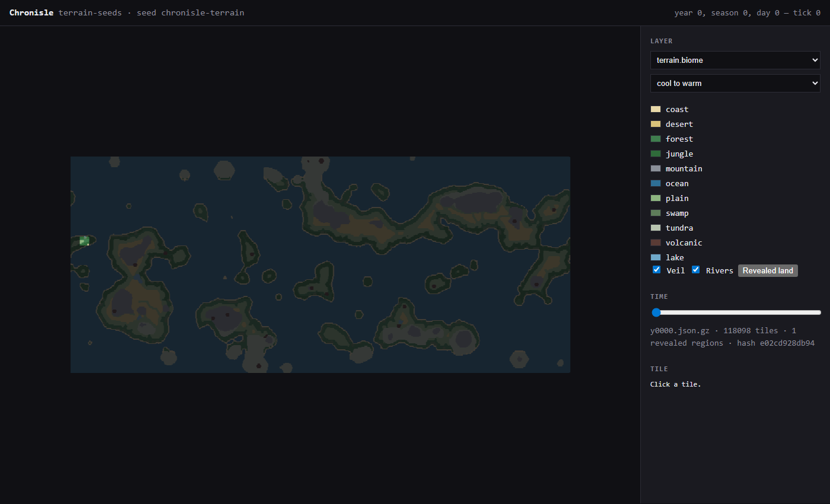Click the Chronisle title text
Screen dimensions: 830x504
(31, 12)
